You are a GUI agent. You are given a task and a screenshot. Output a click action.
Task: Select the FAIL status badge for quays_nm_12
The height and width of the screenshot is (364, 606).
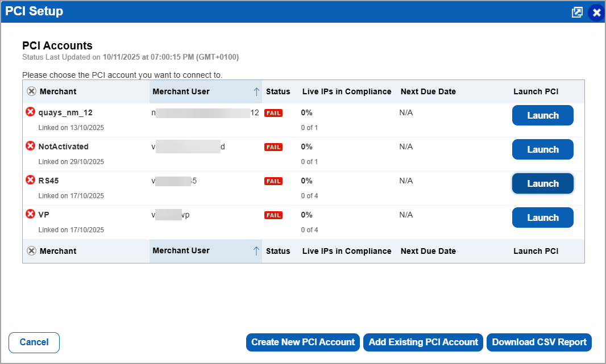273,112
